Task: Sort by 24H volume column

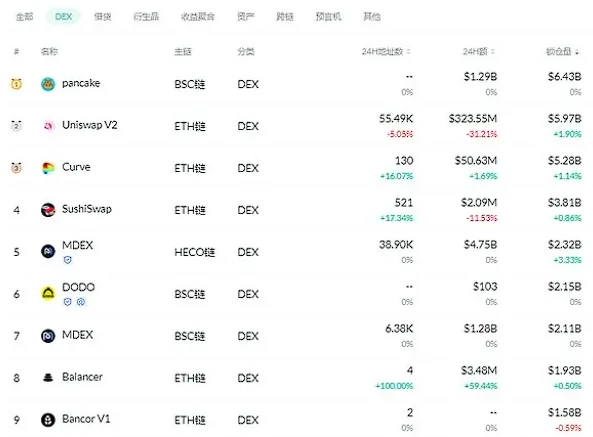Action: pyautogui.click(x=478, y=51)
